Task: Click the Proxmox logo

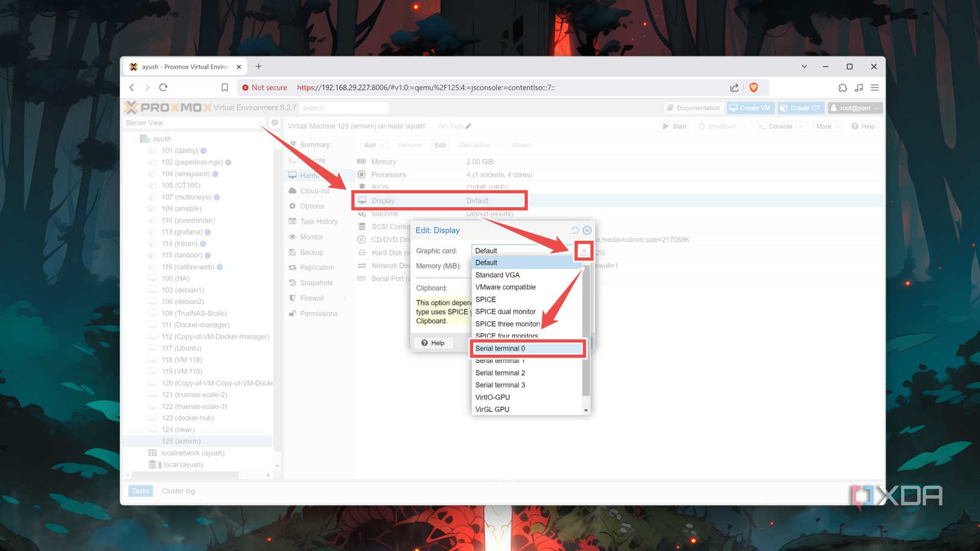Action: pos(168,107)
